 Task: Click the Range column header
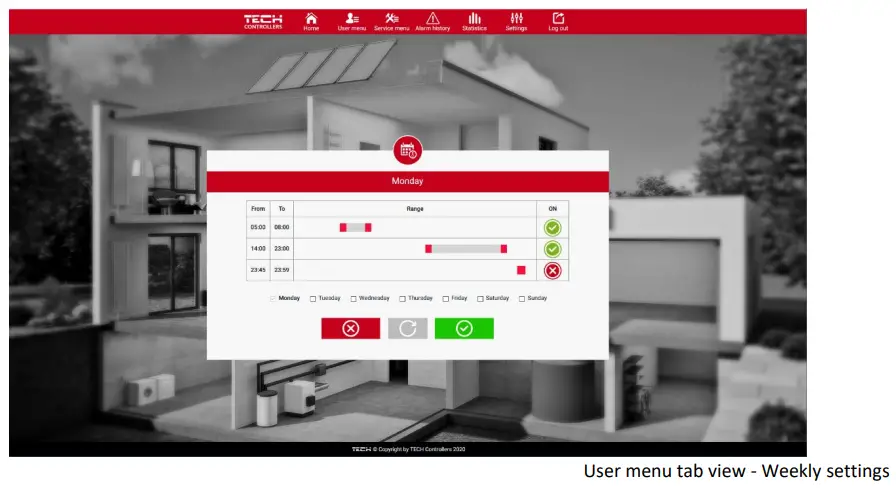click(415, 209)
